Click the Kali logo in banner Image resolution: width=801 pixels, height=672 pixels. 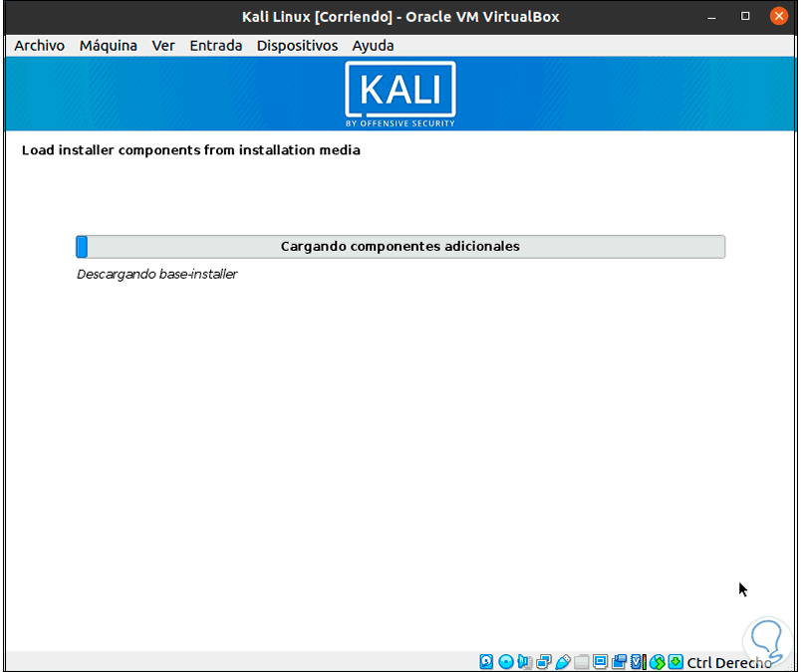400,94
